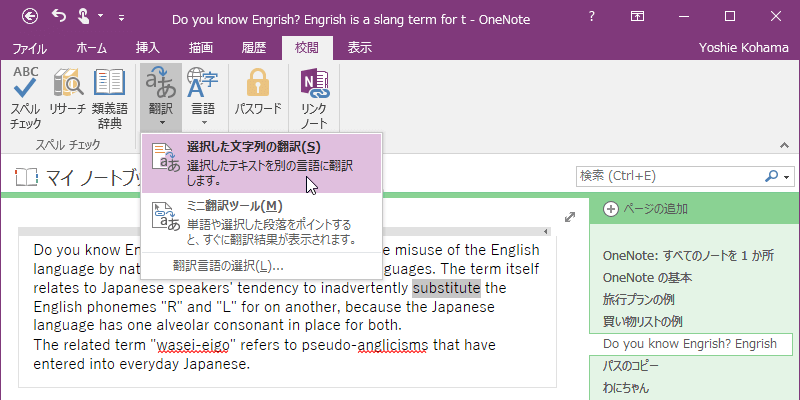
Task: Click underlined word anglicisms
Action: coord(392,345)
